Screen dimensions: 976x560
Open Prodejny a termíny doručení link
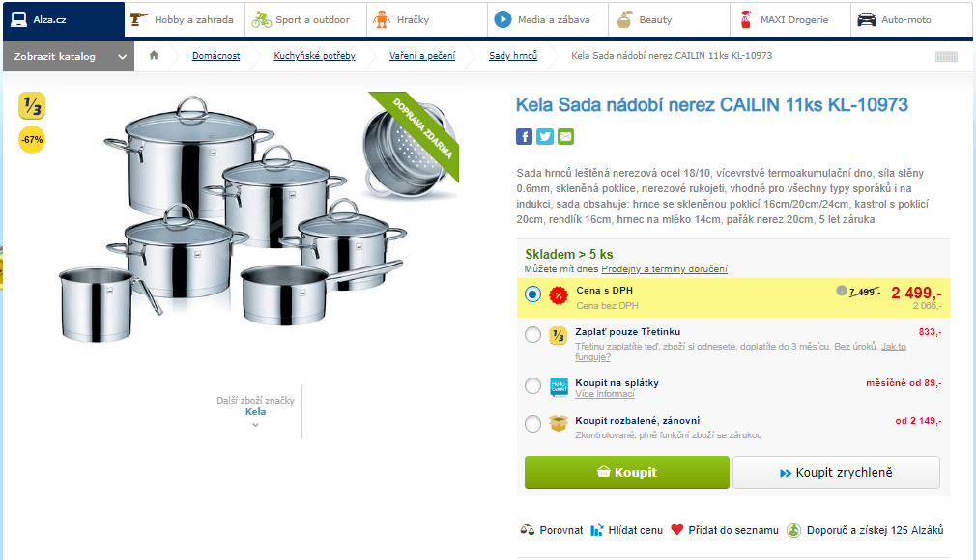coord(664,269)
